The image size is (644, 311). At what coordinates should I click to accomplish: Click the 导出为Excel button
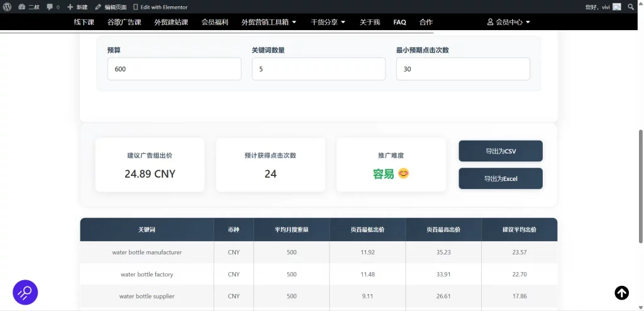tap(501, 178)
